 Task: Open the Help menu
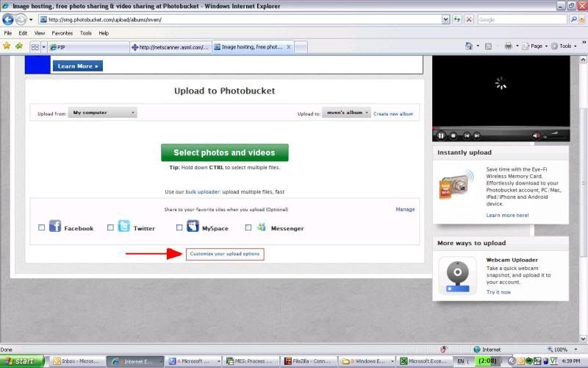[104, 33]
